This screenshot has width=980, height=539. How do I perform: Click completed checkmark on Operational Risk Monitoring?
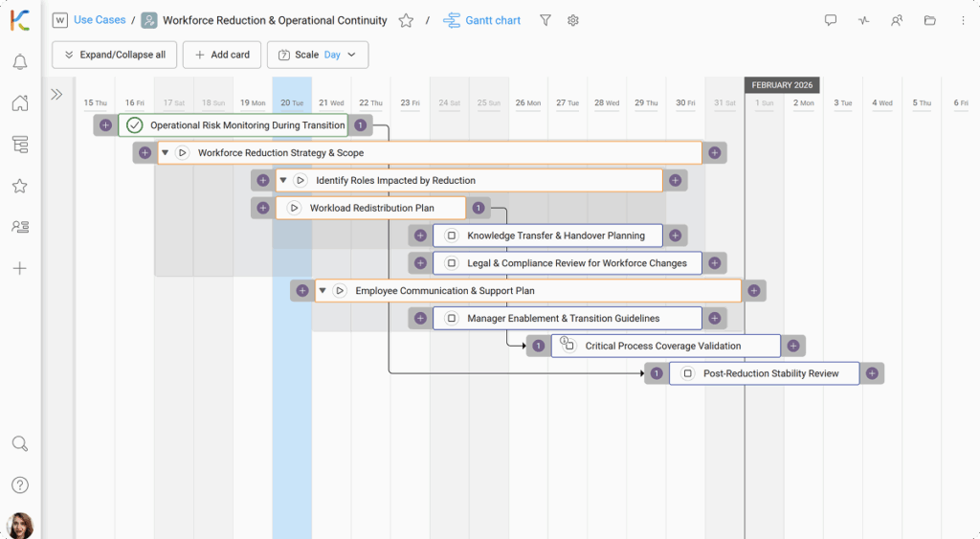click(x=135, y=125)
